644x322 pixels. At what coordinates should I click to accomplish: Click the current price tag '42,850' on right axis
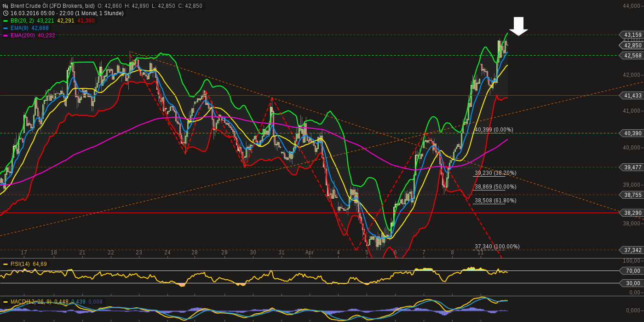coord(632,46)
